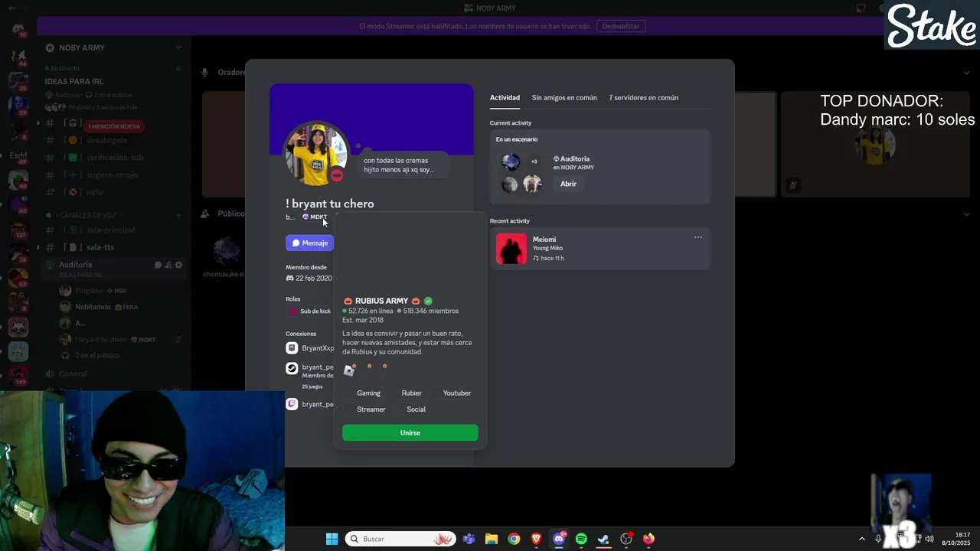Click the Auditoria invite people icon
The width and height of the screenshot is (980, 551).
click(168, 265)
